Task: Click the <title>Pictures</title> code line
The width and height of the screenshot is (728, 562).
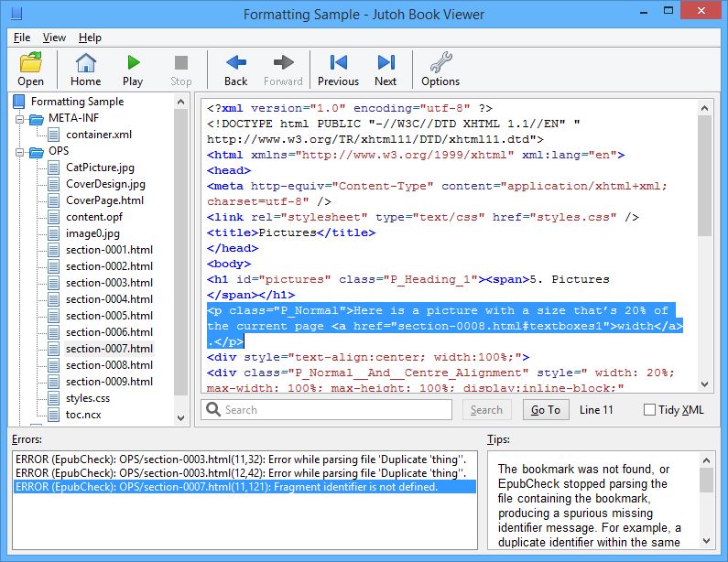Action: click(291, 232)
